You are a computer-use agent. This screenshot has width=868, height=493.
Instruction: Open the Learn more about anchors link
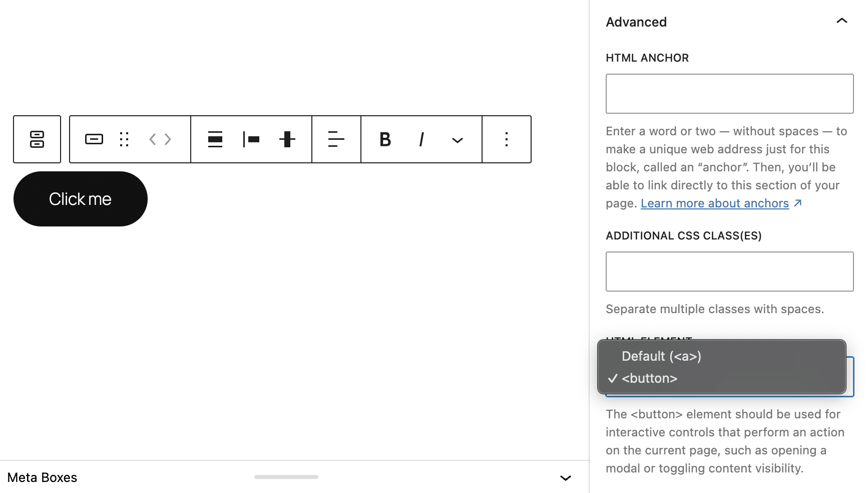coord(715,203)
